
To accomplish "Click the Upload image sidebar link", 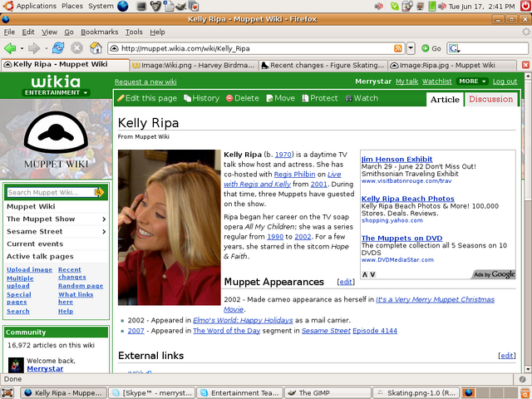I will point(30,269).
